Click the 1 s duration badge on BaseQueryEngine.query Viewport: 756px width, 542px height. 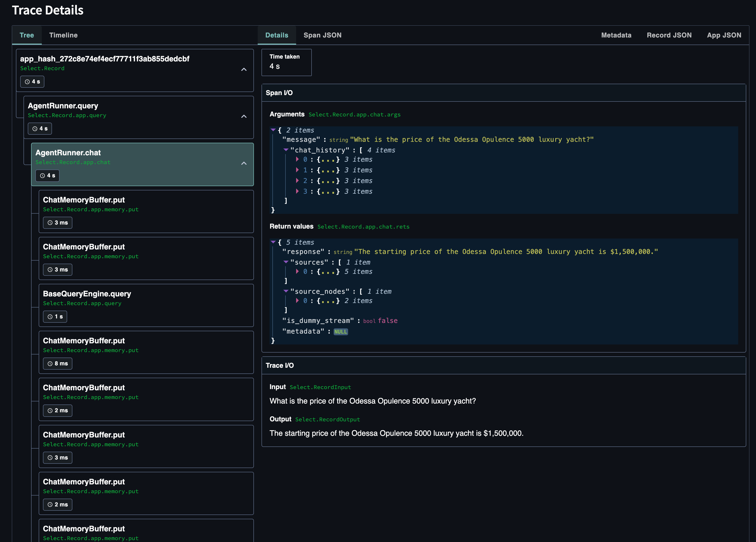point(55,317)
